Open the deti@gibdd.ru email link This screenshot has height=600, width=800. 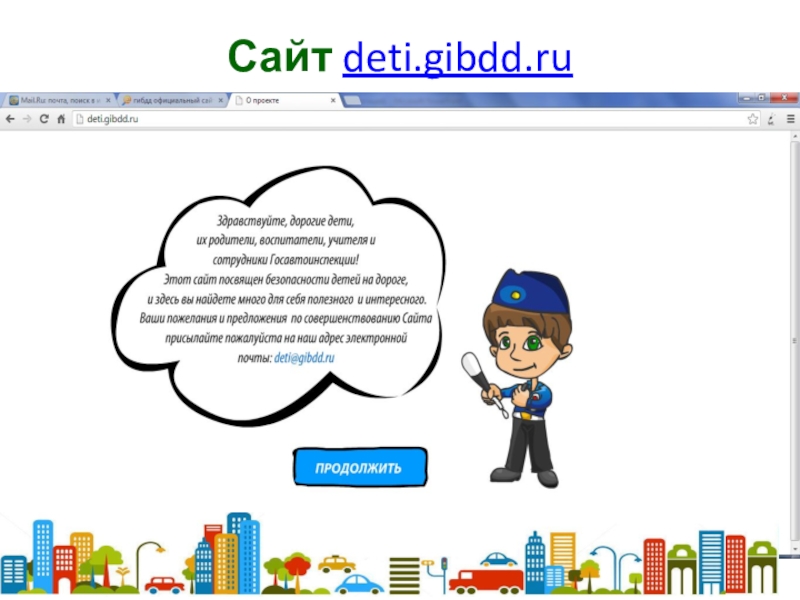pos(304,358)
